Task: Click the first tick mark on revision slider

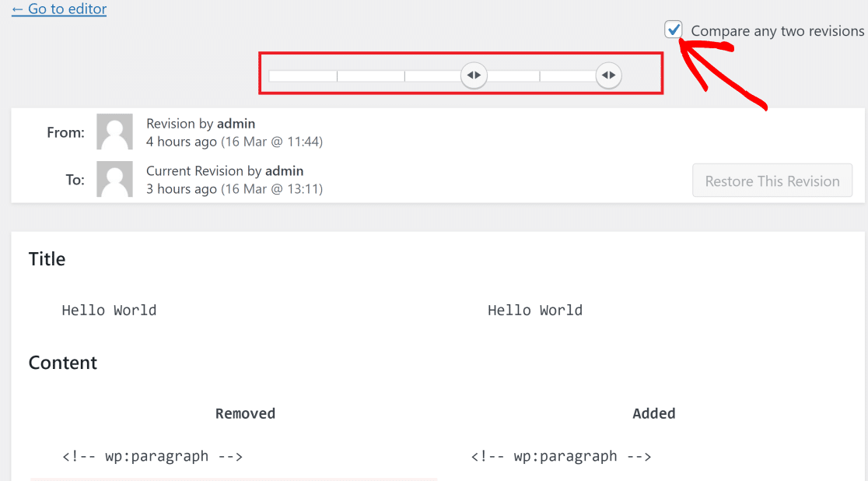Action: (337, 76)
